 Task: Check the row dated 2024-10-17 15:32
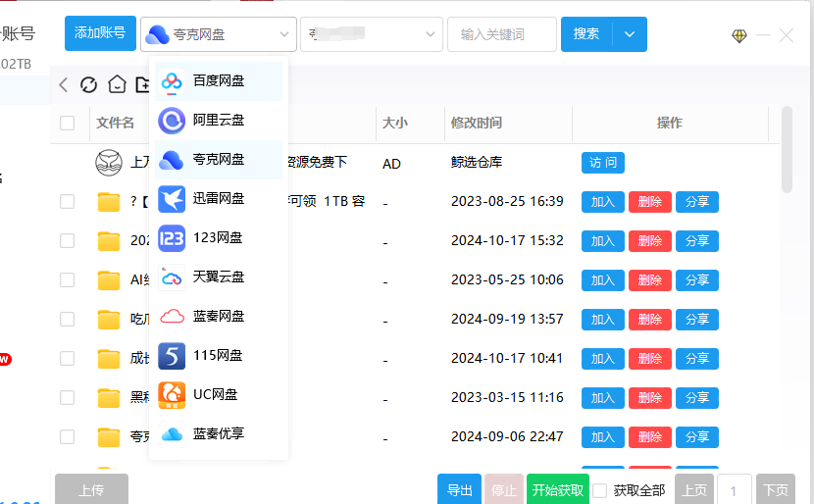67,241
